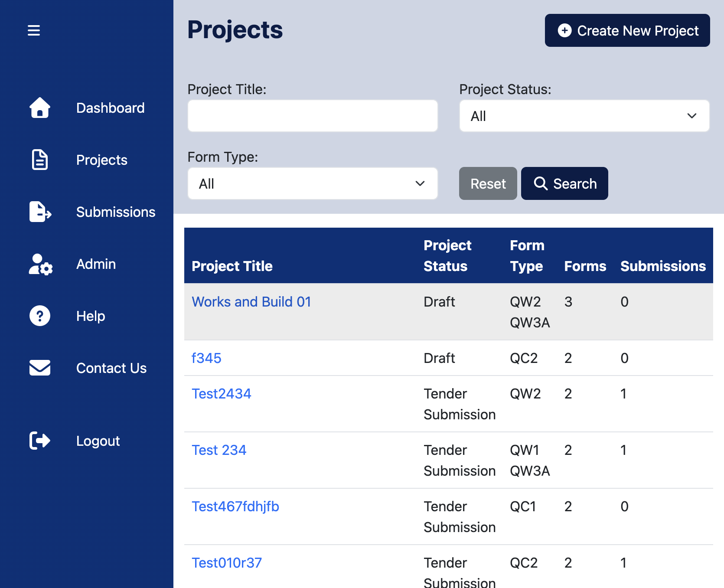Click the Help question mark icon
Viewport: 724px width, 588px height.
[x=40, y=316]
